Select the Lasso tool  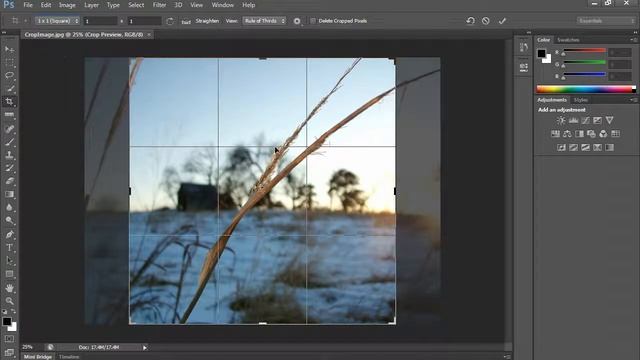[9, 76]
